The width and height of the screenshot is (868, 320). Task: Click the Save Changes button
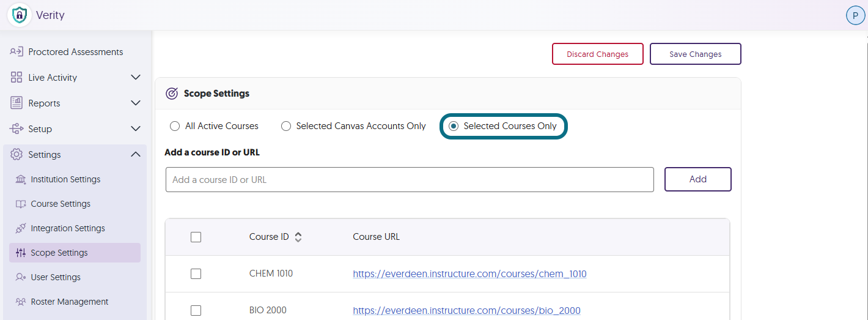(x=696, y=54)
